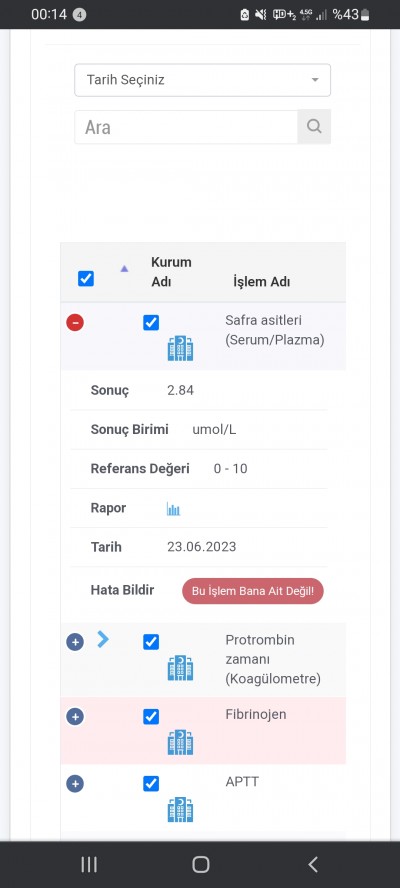This screenshot has width=400, height=888.
Task: Click blue chevron arrow beside Protrombin zamanı
Action: click(x=103, y=639)
